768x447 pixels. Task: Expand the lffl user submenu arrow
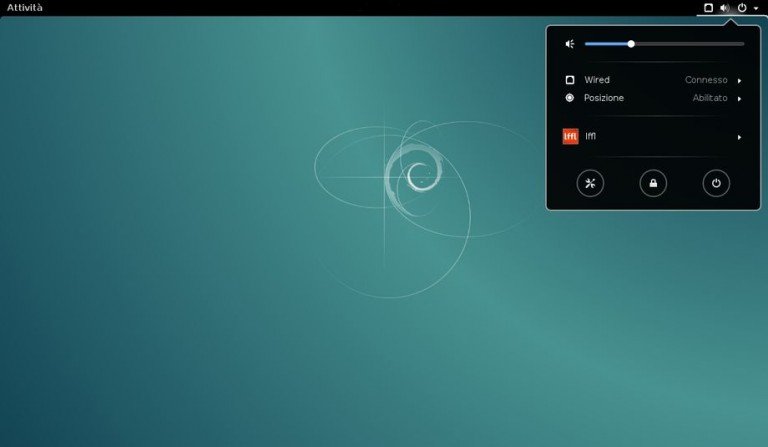tap(740, 137)
